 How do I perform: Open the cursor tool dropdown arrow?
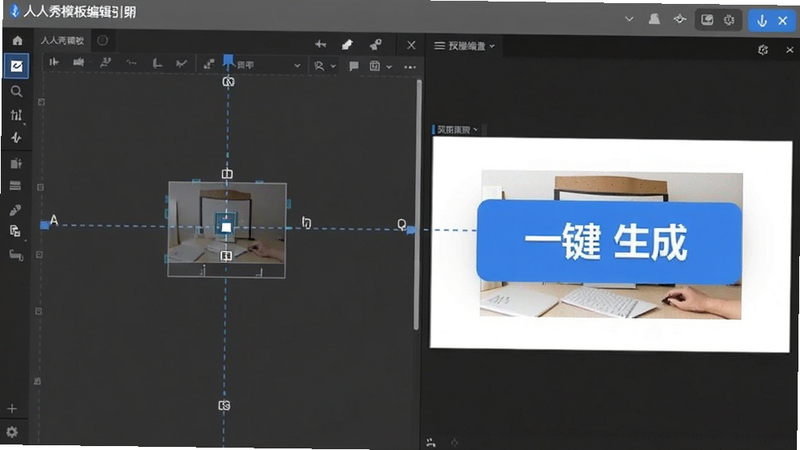(333, 66)
